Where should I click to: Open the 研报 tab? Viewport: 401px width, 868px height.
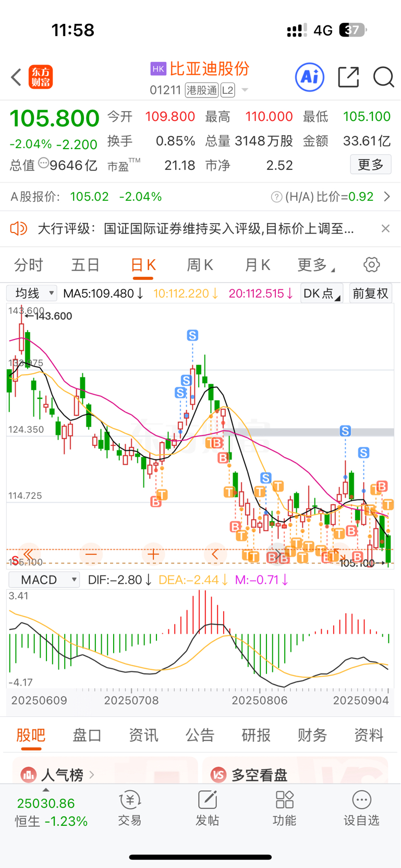click(256, 735)
